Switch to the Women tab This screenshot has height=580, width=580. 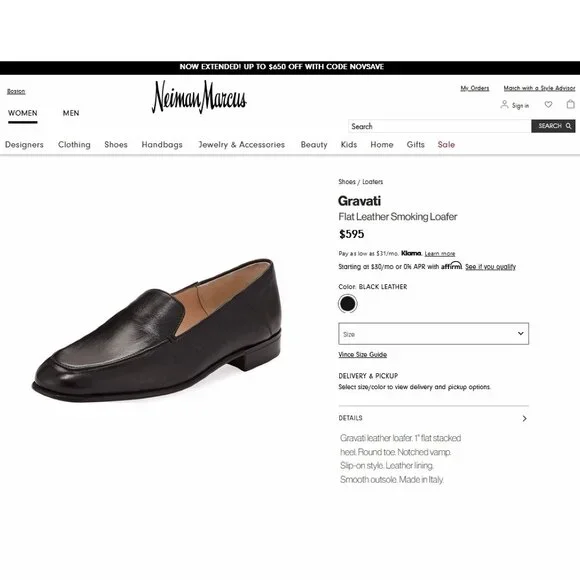tap(23, 113)
